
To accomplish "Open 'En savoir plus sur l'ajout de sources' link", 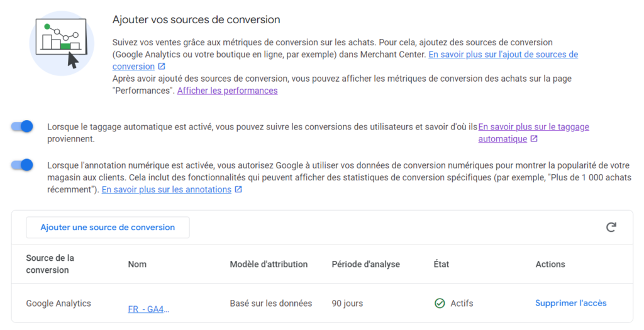I will coord(502,55).
